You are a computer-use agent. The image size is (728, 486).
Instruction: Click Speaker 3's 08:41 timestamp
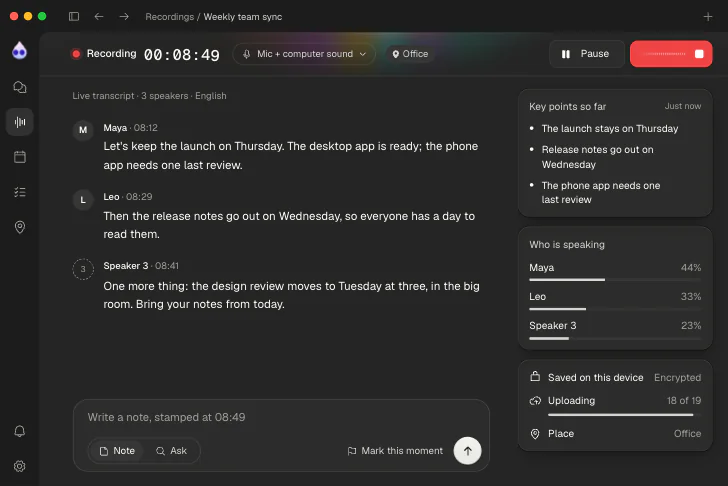167,266
